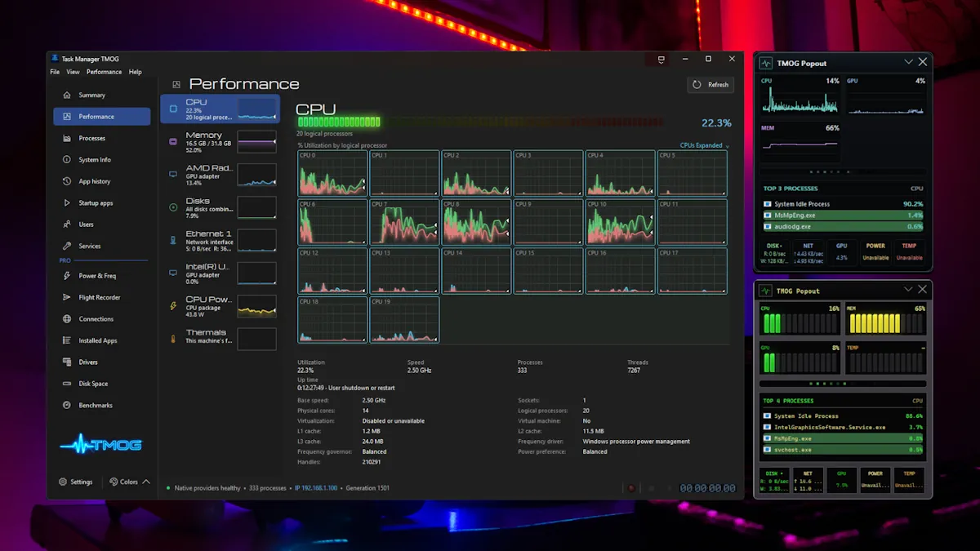Click the record button near the timer

click(x=630, y=488)
